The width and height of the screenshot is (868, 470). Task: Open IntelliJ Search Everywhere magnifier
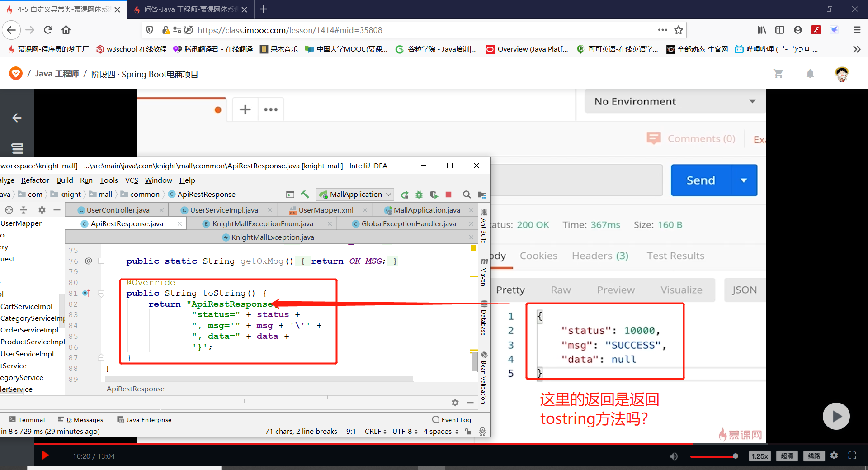pos(467,195)
